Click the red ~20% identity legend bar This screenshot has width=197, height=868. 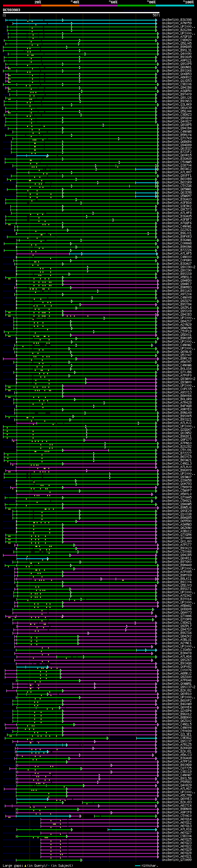pyautogui.click(x=22, y=6)
